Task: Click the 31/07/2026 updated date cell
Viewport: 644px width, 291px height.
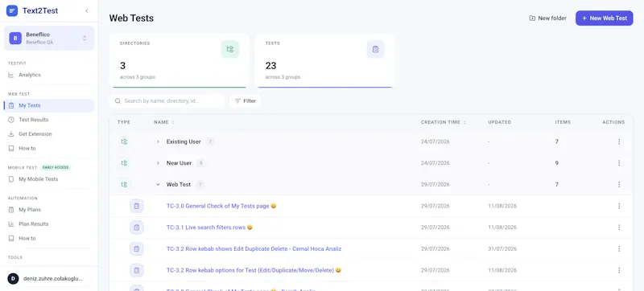Action: (x=502, y=248)
